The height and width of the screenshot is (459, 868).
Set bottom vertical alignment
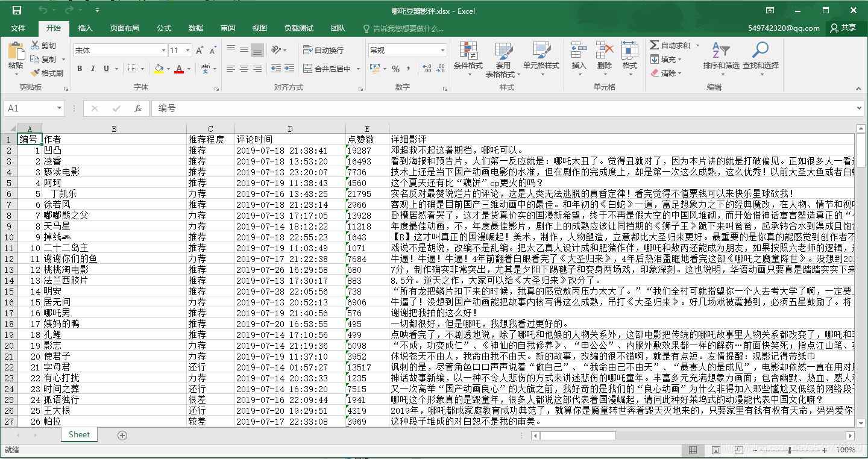(x=257, y=50)
